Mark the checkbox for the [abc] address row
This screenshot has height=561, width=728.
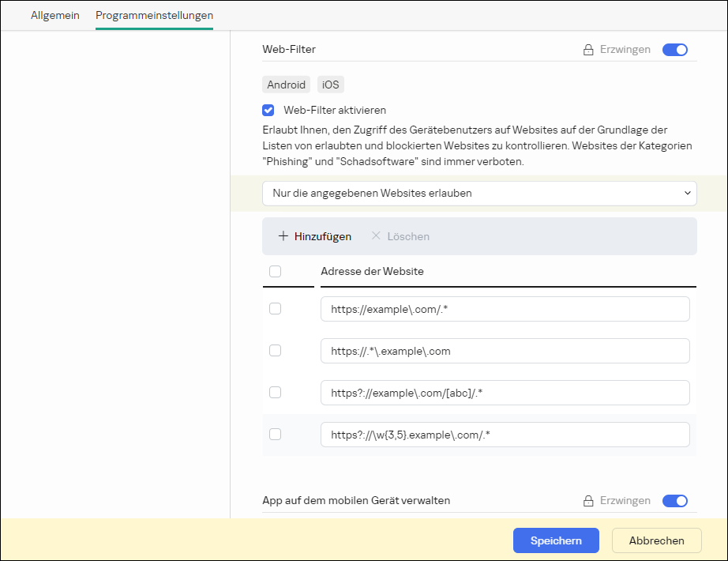275,393
